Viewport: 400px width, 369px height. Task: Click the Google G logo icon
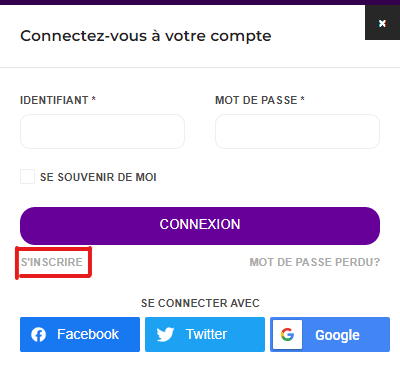click(x=287, y=334)
